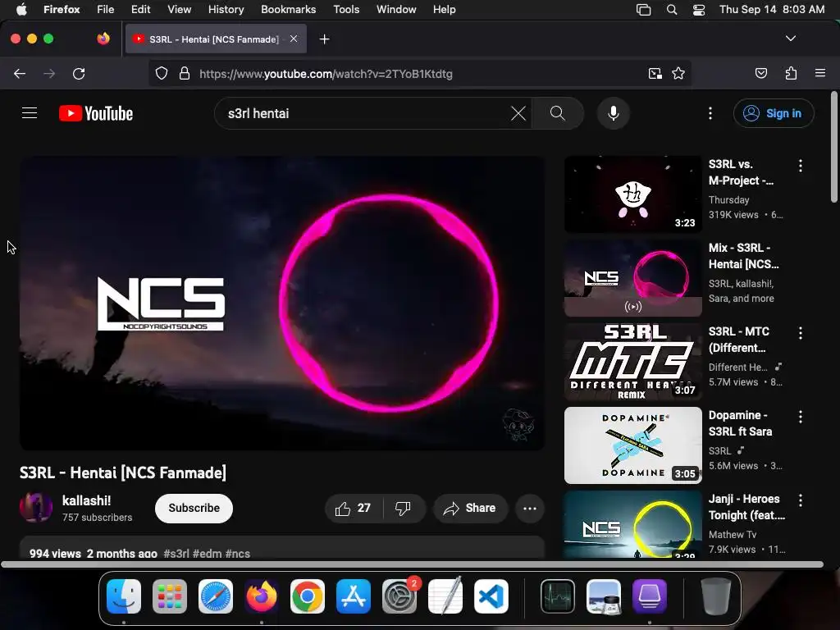Open S3RL MTC remix thumbnail
840x630 pixels.
[632, 362]
